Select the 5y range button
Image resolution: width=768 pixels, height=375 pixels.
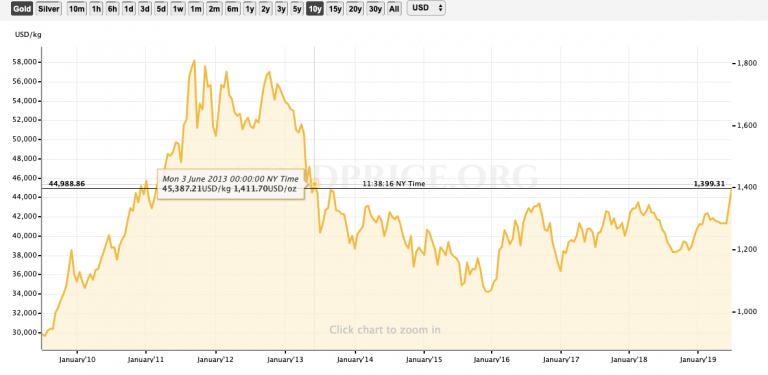[297, 9]
